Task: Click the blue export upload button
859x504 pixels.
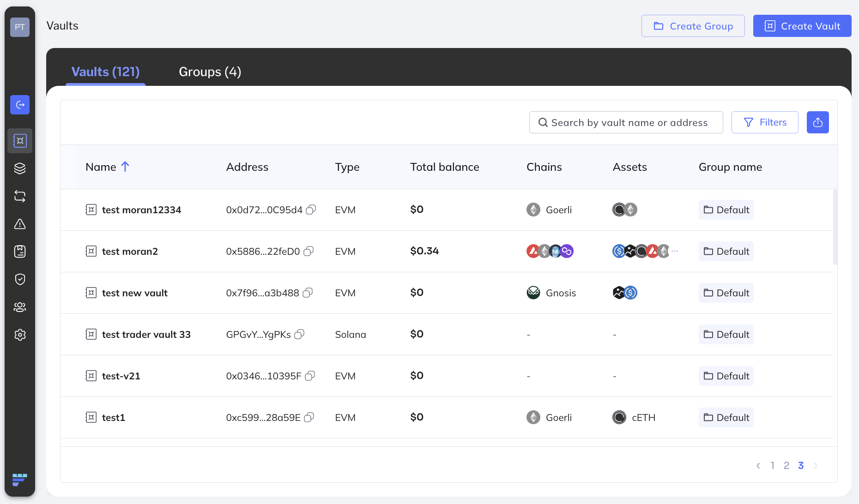Action: point(817,122)
